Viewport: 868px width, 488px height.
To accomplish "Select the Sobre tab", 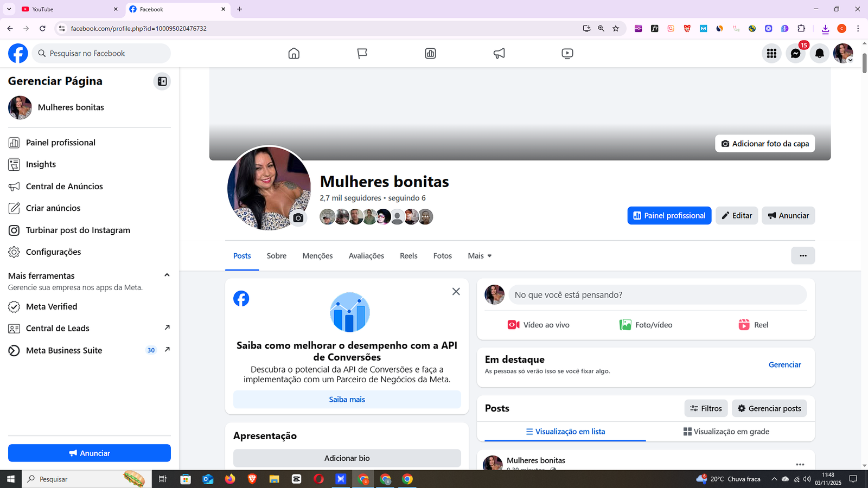I will click(x=277, y=255).
